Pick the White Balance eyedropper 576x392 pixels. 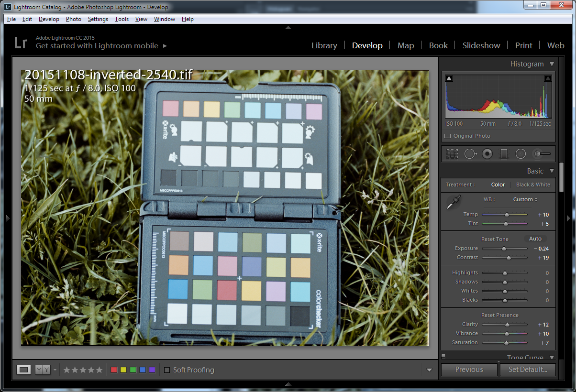453,201
